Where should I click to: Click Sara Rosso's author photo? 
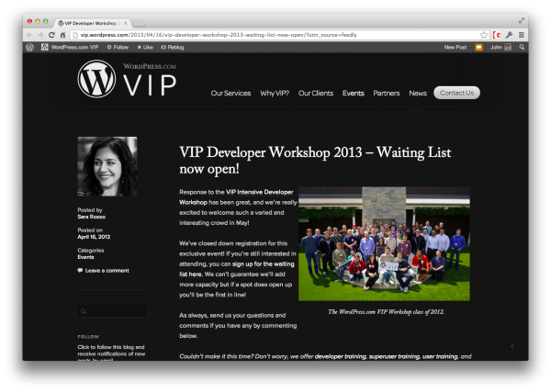click(107, 166)
